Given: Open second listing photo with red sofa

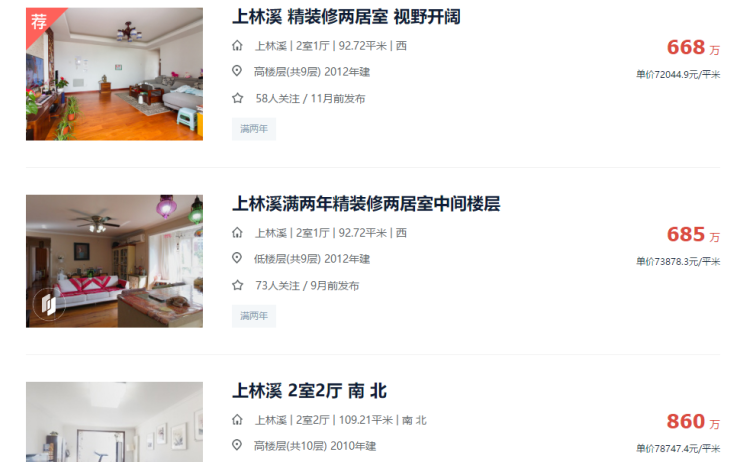Looking at the screenshot, I should tap(114, 261).
